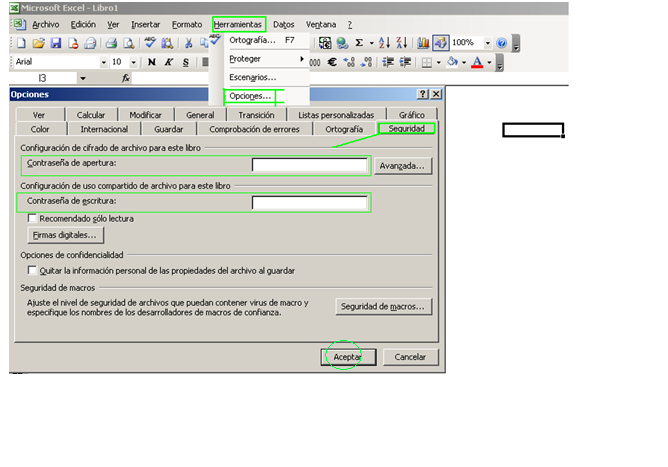Image resolution: width=668 pixels, height=467 pixels.
Task: Click the Permission restricted document icon
Action: (x=73, y=43)
